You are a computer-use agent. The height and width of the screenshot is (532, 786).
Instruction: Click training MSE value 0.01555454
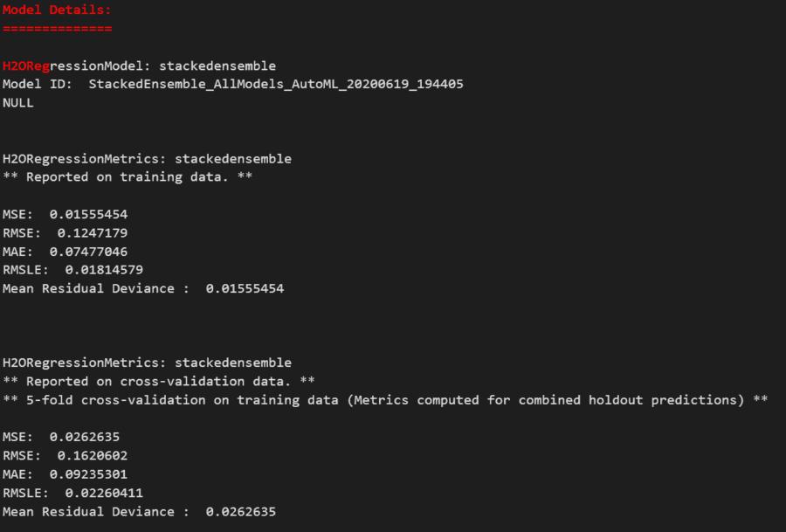pos(88,214)
